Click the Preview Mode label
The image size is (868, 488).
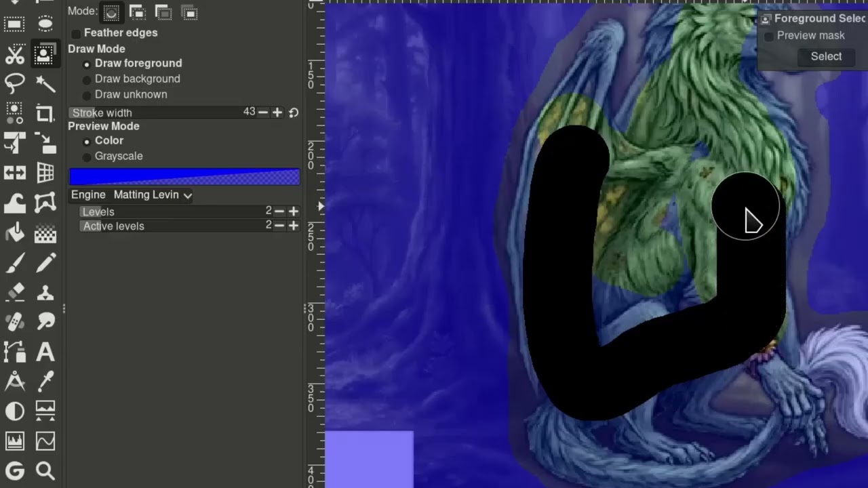103,126
